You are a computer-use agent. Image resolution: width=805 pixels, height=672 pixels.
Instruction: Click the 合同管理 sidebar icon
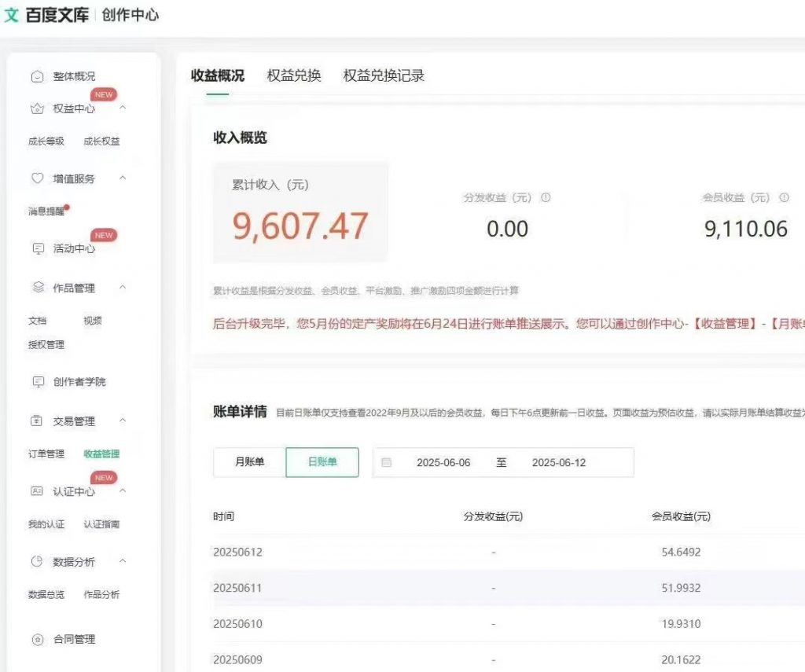coord(37,639)
